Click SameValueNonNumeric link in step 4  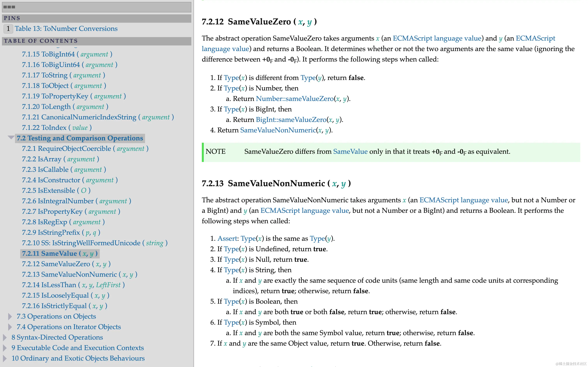278,130
